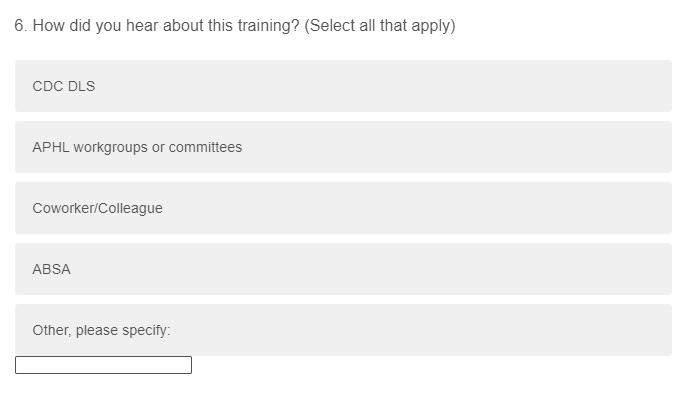Click the APHL workgroups or committees label

(137, 147)
